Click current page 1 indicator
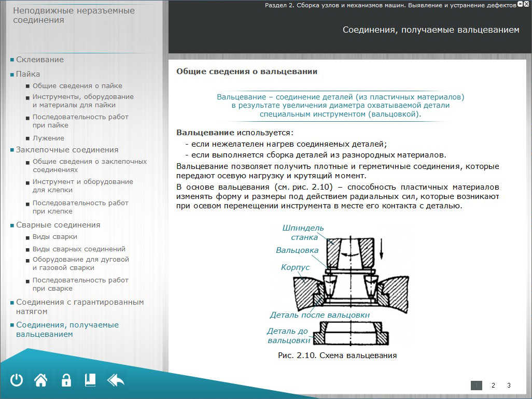 (477, 386)
